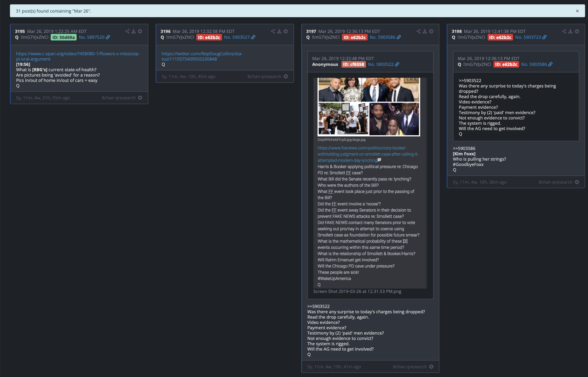Click red ID: e62b2c badge in post 3198 header
This screenshot has height=377, width=588.
coord(500,37)
